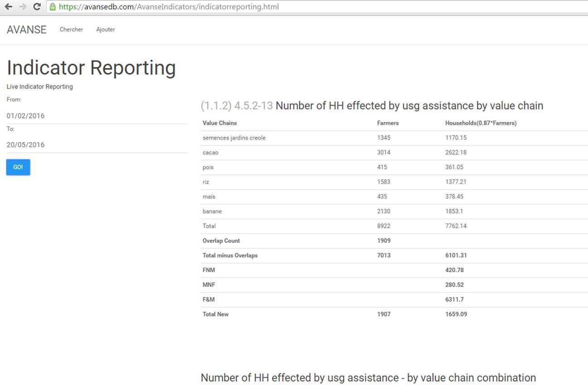588x387 pixels.
Task: Click households value 1170.15
Action: coord(456,138)
